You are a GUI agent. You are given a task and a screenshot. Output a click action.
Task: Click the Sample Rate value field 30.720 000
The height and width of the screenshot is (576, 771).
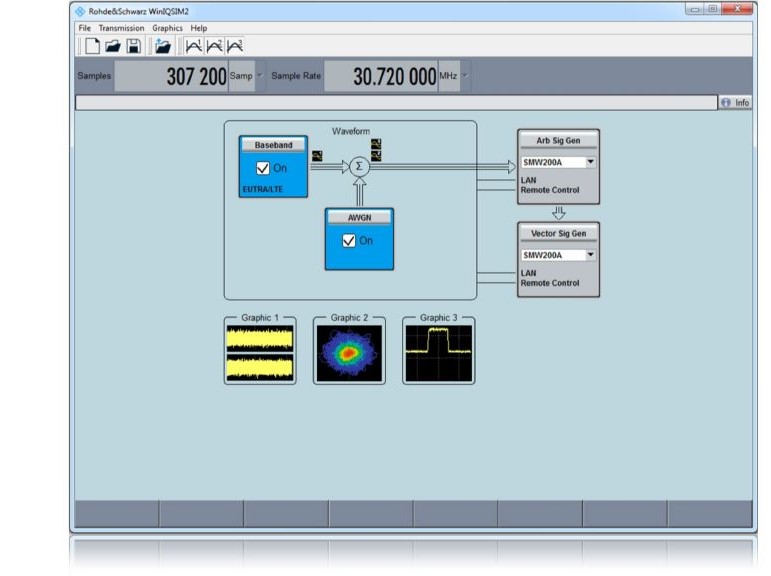pyautogui.click(x=381, y=76)
